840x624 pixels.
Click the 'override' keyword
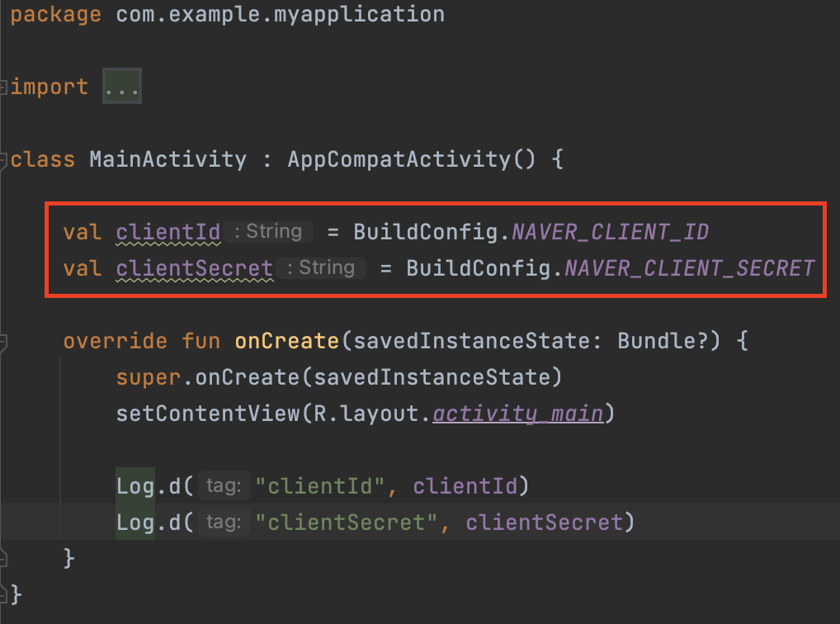coord(116,341)
